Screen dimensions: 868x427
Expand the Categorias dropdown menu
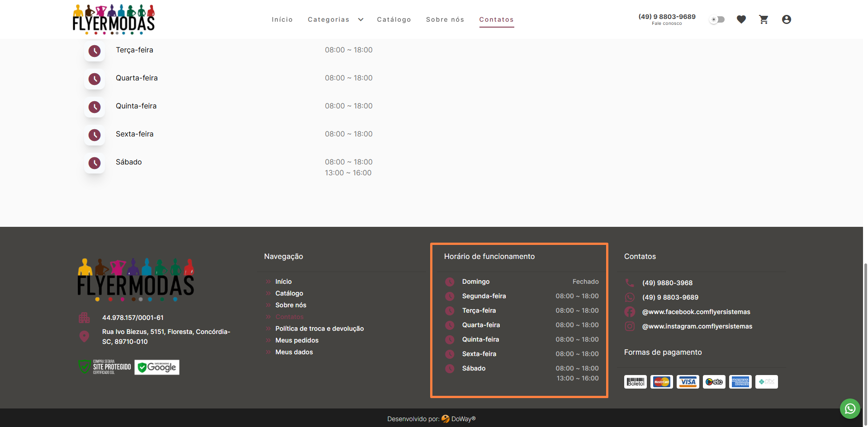click(x=328, y=19)
